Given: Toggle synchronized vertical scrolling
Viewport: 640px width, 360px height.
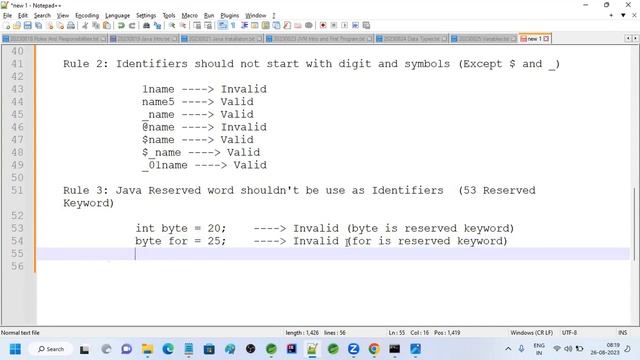Looking at the screenshot, I should pyautogui.click(x=197, y=25).
